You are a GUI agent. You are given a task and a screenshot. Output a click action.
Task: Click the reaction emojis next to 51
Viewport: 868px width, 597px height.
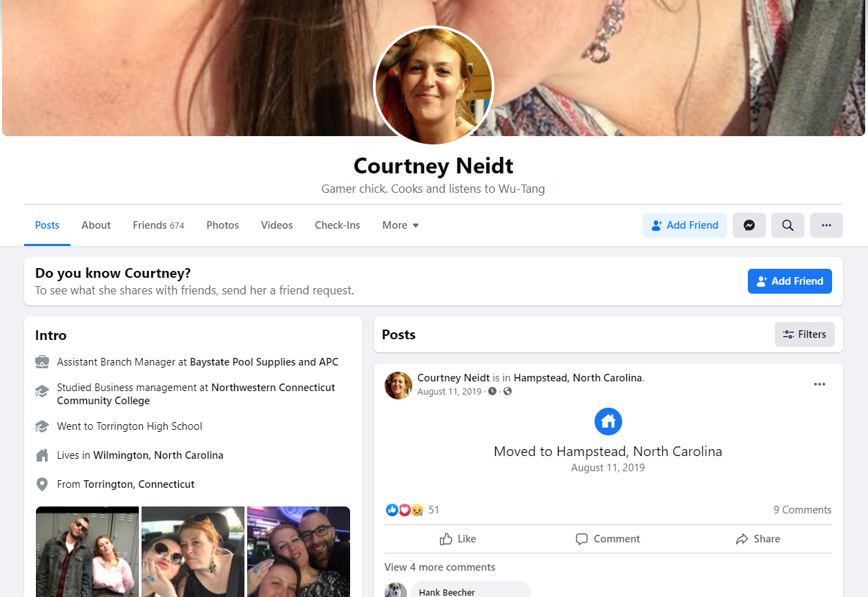coord(405,510)
